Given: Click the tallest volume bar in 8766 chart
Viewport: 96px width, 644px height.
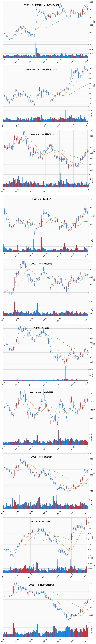Looking at the screenshot, I should point(36,50).
